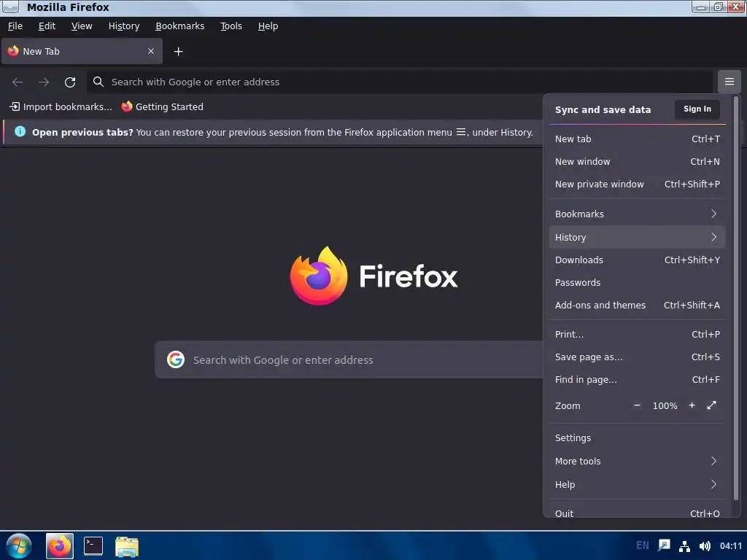The height and width of the screenshot is (560, 747).
Task: Expand the Help submenu in the panel
Action: click(637, 484)
